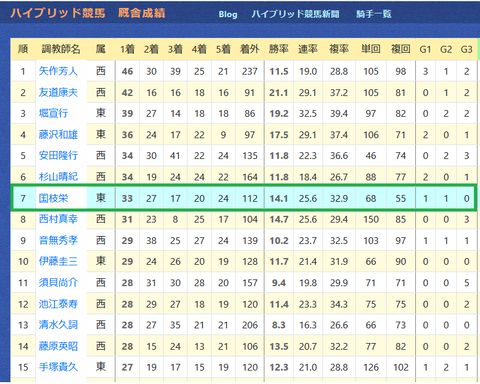This screenshot has height=384, width=480.
Task: Click the 連率 column header
Action: 308,49
